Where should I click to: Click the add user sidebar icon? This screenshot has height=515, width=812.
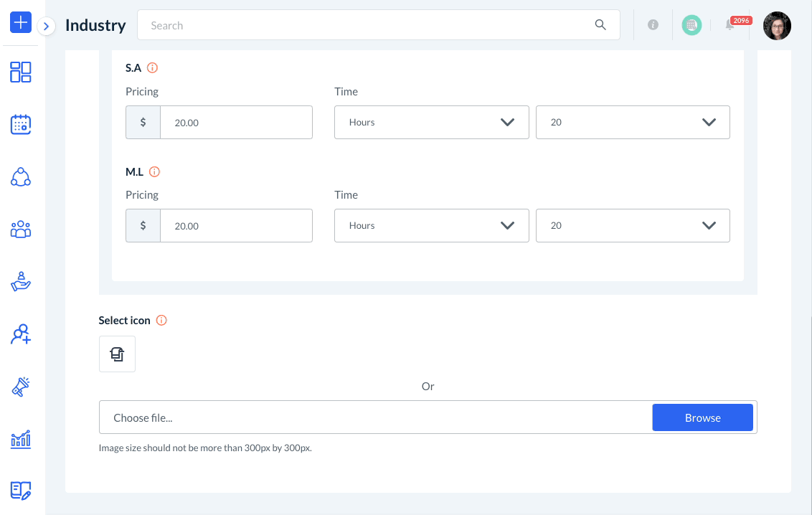click(x=21, y=334)
